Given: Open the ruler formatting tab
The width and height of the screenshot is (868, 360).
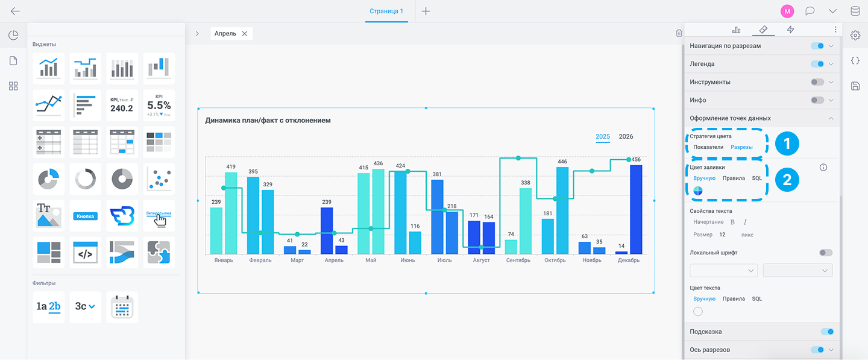Looking at the screenshot, I should tap(763, 30).
